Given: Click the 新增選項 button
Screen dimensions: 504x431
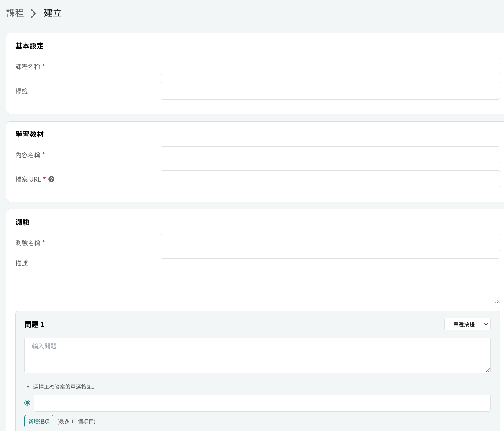Looking at the screenshot, I should 39,421.
